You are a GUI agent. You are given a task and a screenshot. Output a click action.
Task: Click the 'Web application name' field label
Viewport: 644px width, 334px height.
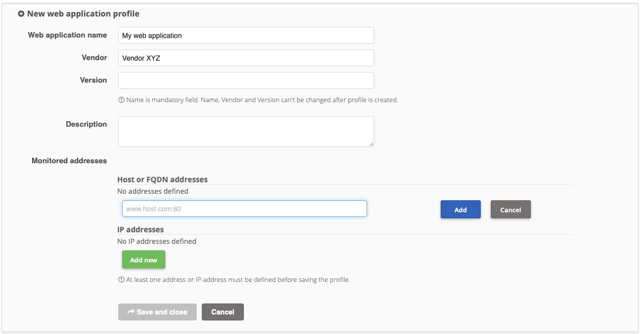coord(68,35)
